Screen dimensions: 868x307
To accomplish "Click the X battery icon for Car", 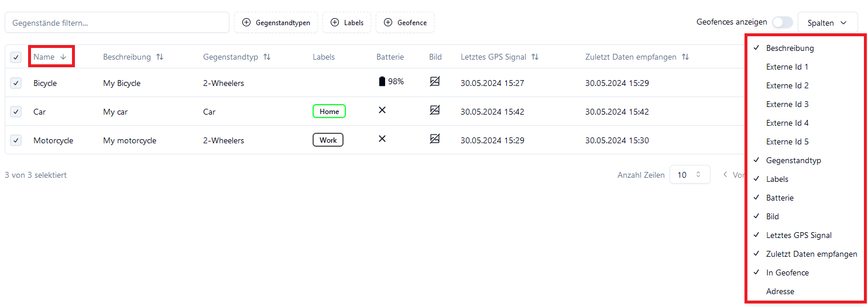I will [x=382, y=110].
